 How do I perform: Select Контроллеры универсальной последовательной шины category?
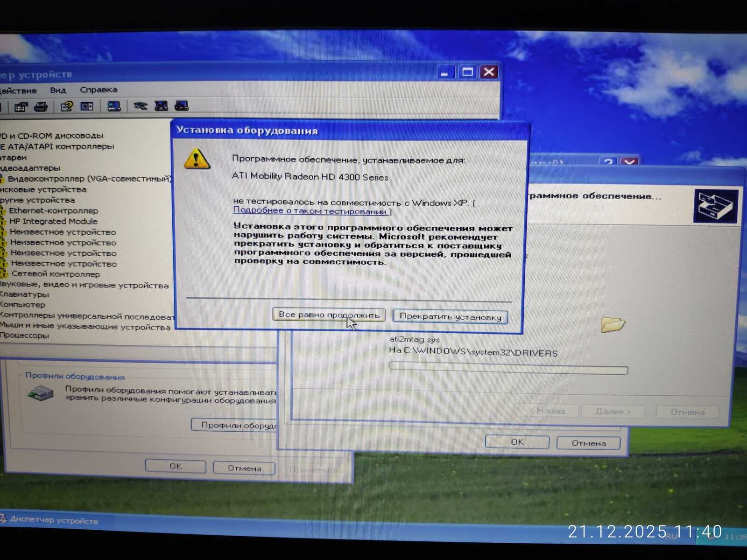pyautogui.click(x=87, y=316)
